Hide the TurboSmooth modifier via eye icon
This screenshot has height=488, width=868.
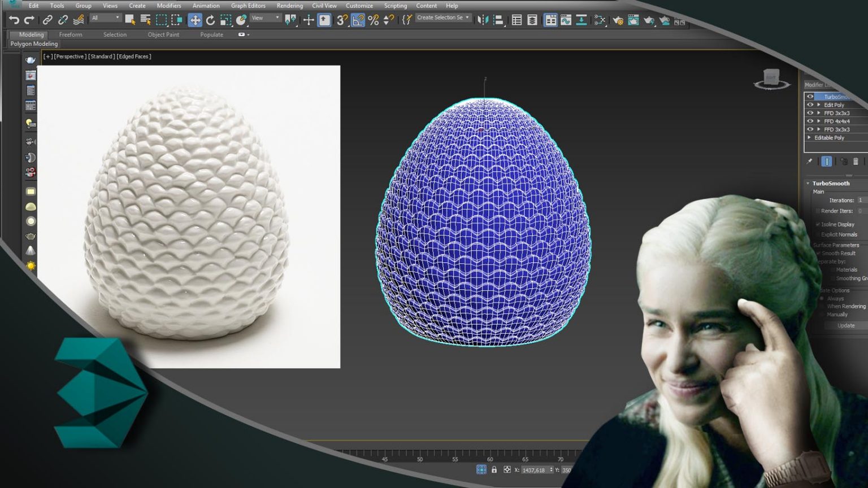pos(810,97)
